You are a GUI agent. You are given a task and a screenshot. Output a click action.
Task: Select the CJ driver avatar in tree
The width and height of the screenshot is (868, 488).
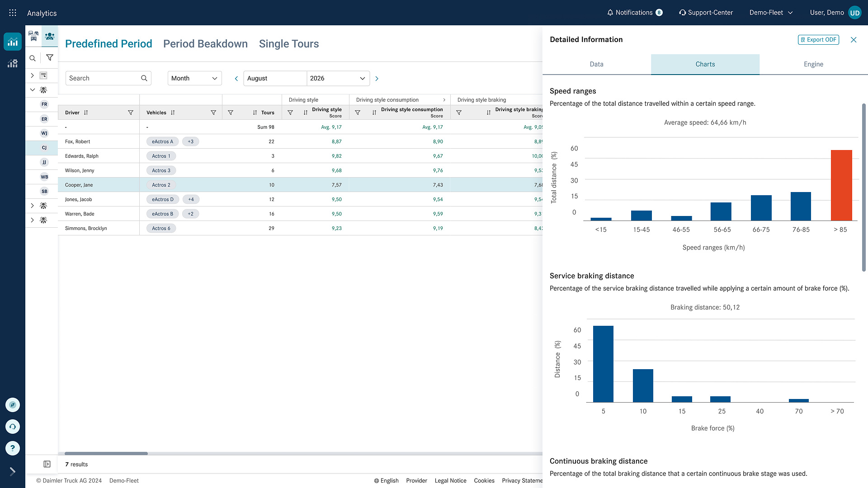(x=44, y=148)
